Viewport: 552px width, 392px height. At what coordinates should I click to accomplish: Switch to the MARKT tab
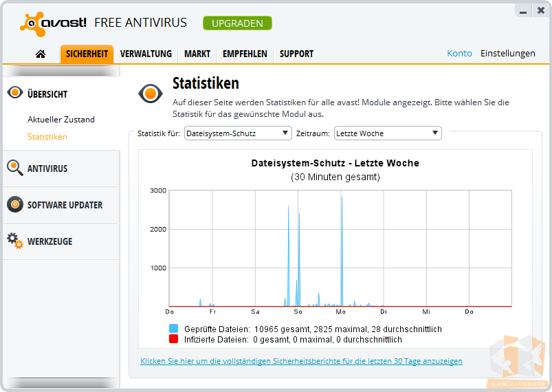point(197,54)
